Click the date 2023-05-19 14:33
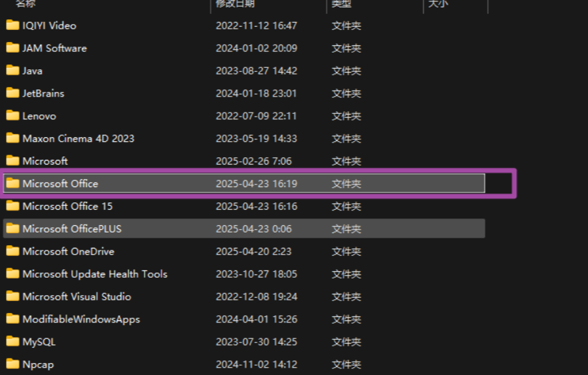The width and height of the screenshot is (588, 375). click(256, 139)
